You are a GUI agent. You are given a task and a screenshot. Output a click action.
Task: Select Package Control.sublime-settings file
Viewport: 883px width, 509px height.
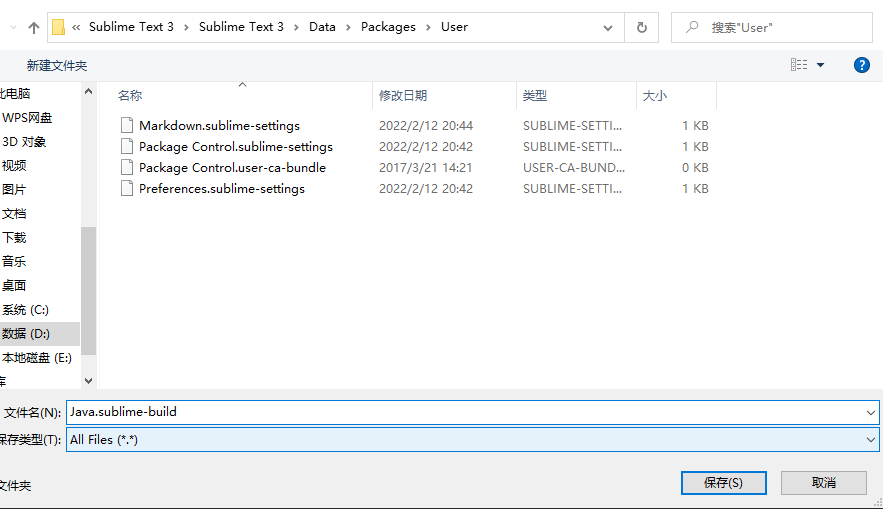(x=236, y=146)
